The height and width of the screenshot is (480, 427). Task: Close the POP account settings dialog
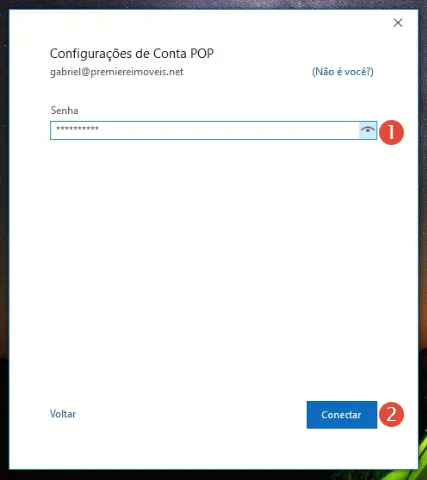tap(398, 23)
